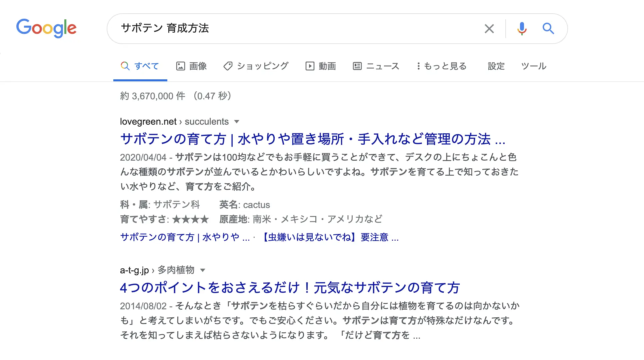This screenshot has width=644, height=360.
Task: Click the 科・属: サボテン科 text
Action: point(160,204)
